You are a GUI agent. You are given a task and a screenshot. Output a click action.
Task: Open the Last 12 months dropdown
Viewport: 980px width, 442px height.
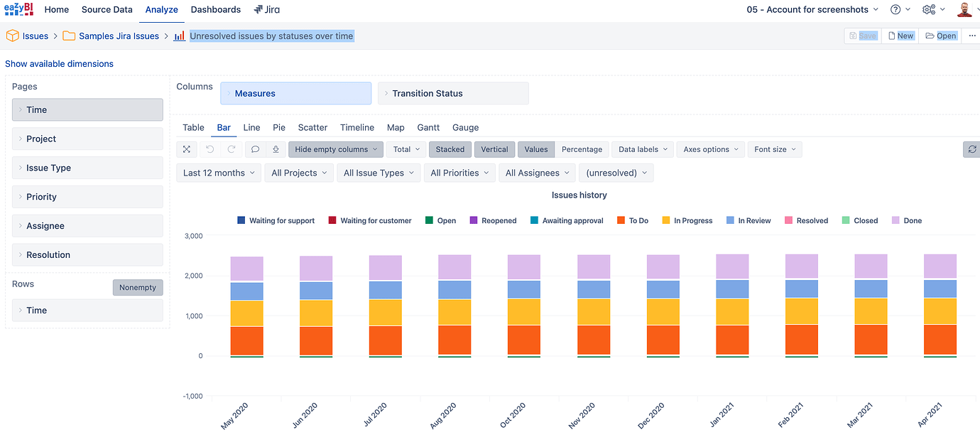coord(218,173)
